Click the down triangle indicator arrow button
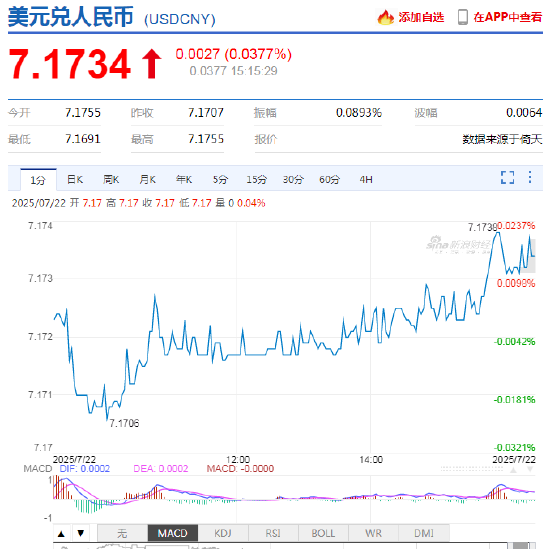This screenshot has height=549, width=550. (81, 534)
